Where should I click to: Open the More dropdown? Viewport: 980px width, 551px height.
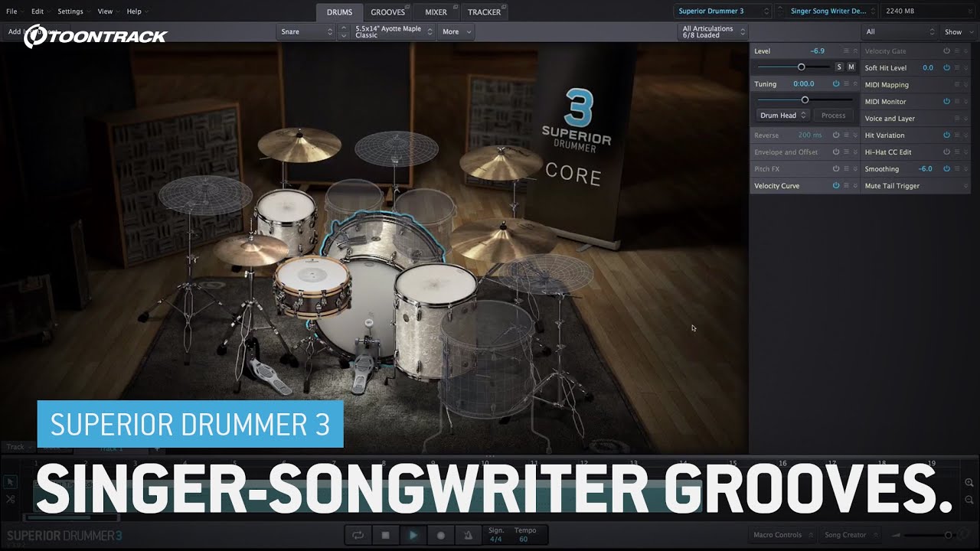[456, 31]
